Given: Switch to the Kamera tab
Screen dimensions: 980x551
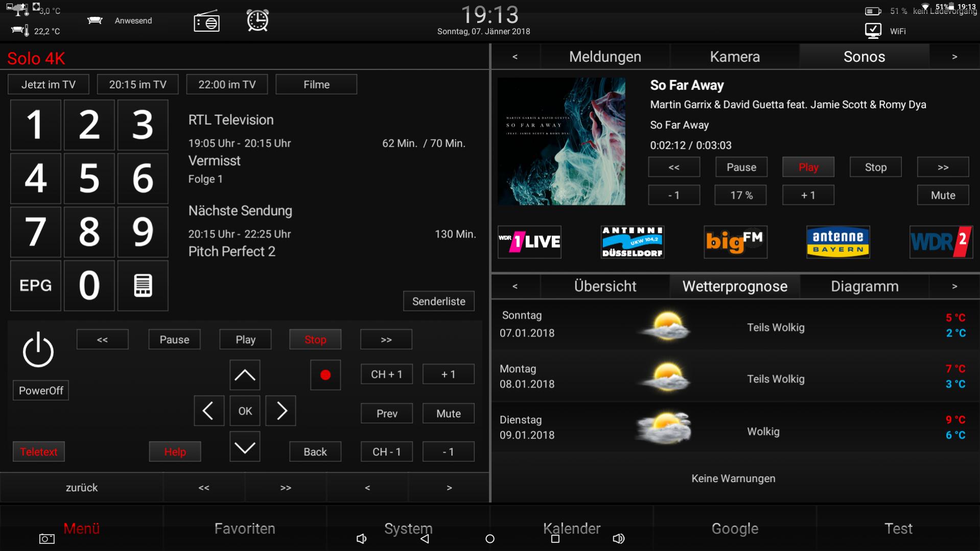Looking at the screenshot, I should pos(734,57).
